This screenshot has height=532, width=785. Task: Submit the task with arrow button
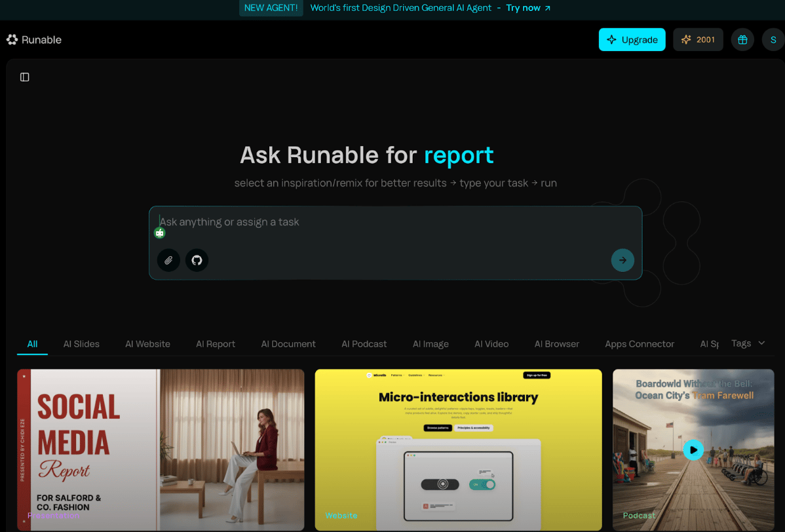(622, 260)
